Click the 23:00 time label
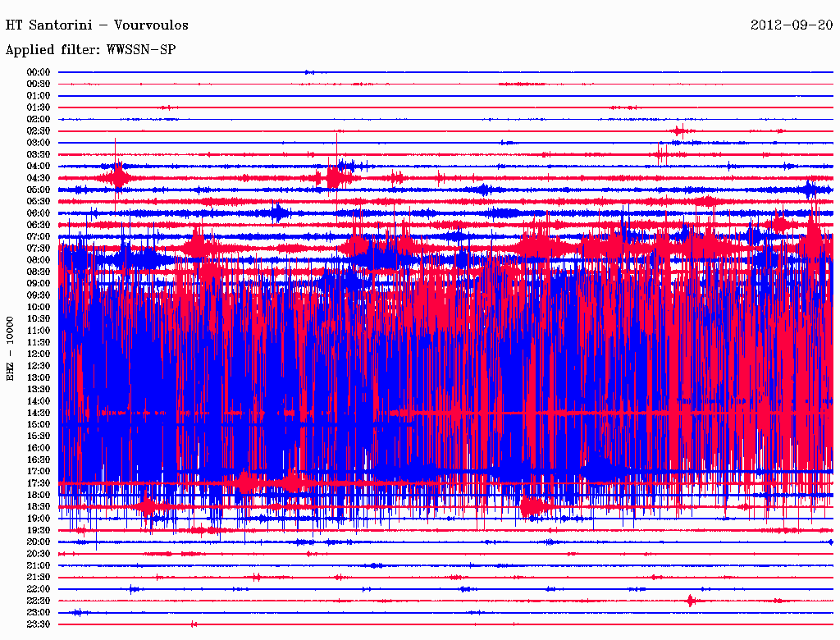This screenshot has height=640, width=840. pos(39,612)
